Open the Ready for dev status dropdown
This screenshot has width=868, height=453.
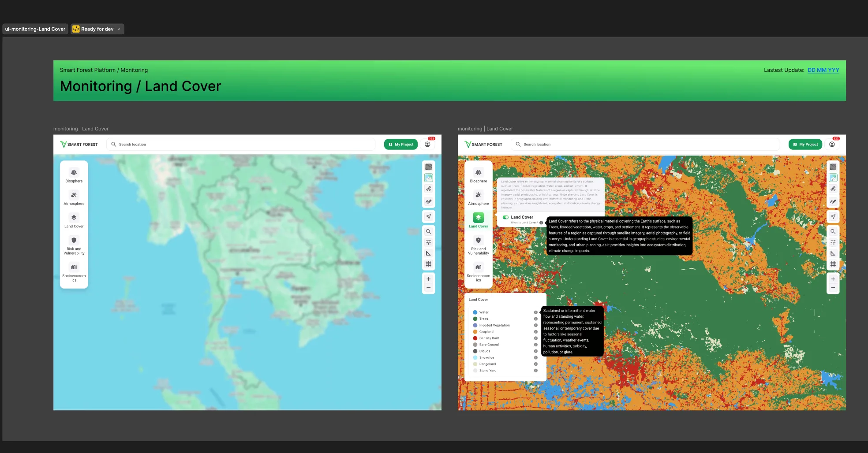(x=97, y=29)
